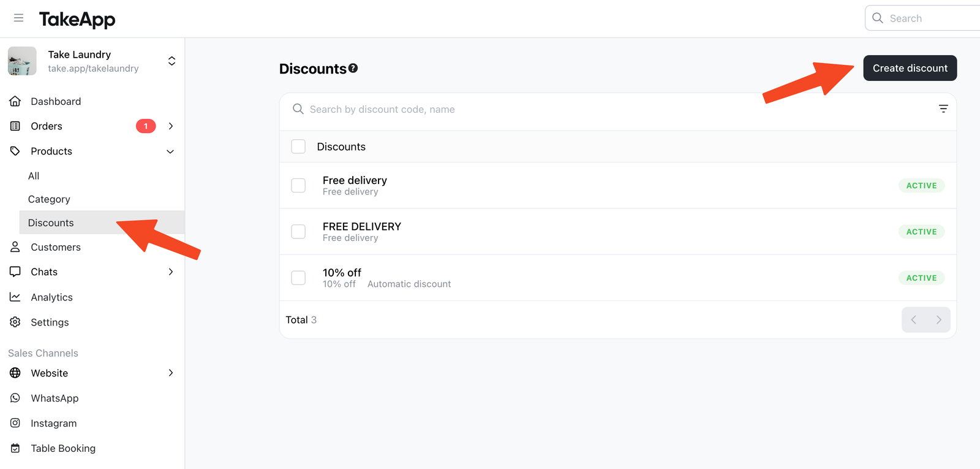Click the Products tag icon
Screen dimensions: 980x469
(x=15, y=151)
